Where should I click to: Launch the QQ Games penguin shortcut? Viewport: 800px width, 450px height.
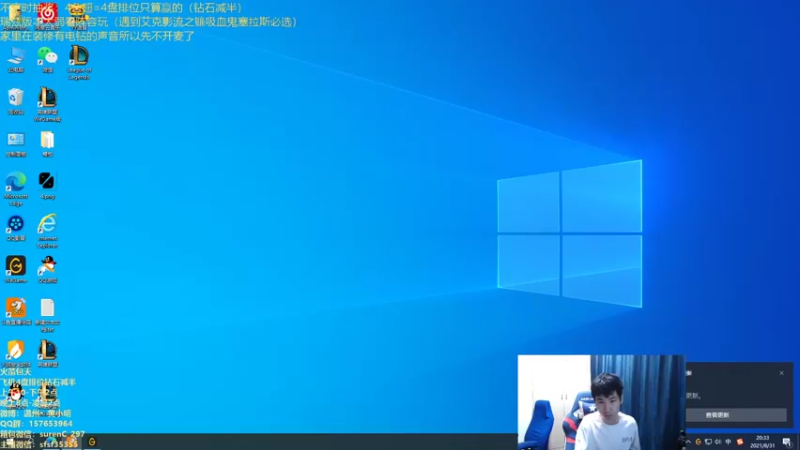pyautogui.click(x=47, y=269)
